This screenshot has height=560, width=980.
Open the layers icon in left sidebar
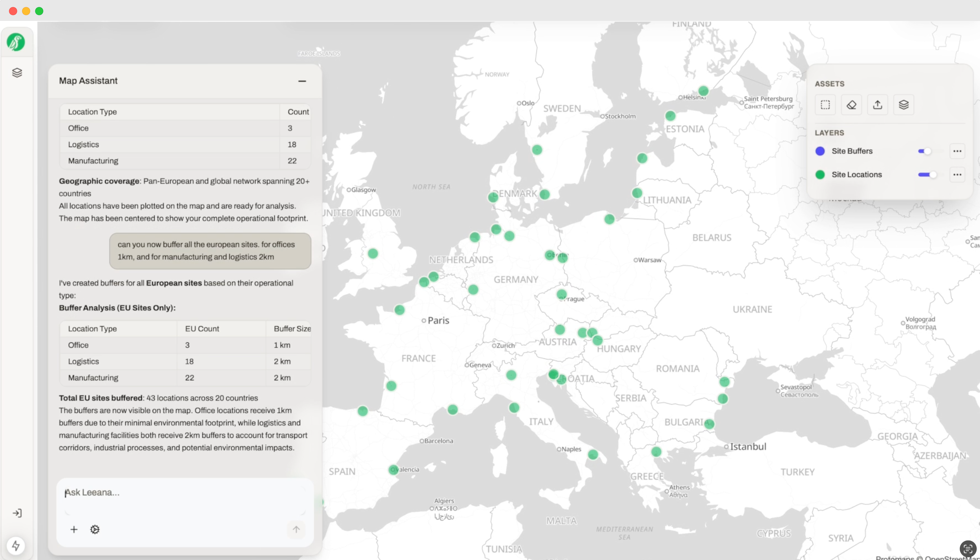point(17,73)
